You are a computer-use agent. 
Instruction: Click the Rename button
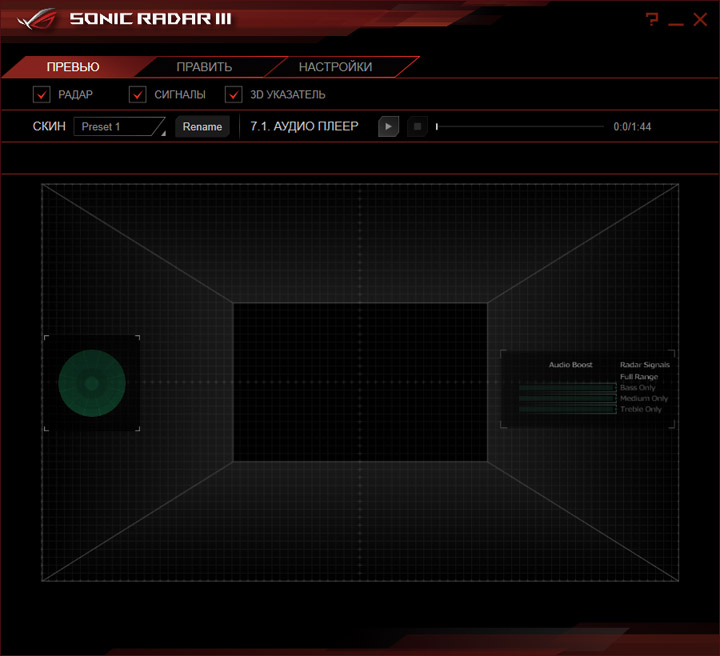pos(202,127)
